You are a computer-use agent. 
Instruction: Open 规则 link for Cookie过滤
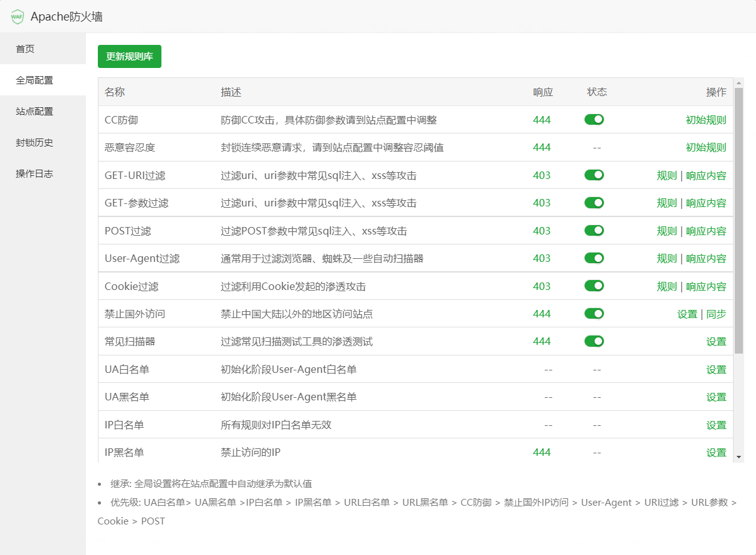click(x=667, y=286)
